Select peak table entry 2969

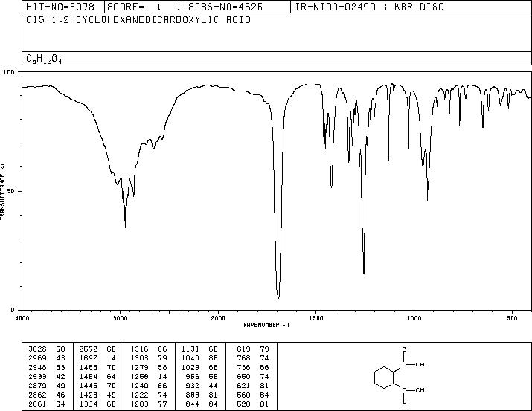pos(37,358)
